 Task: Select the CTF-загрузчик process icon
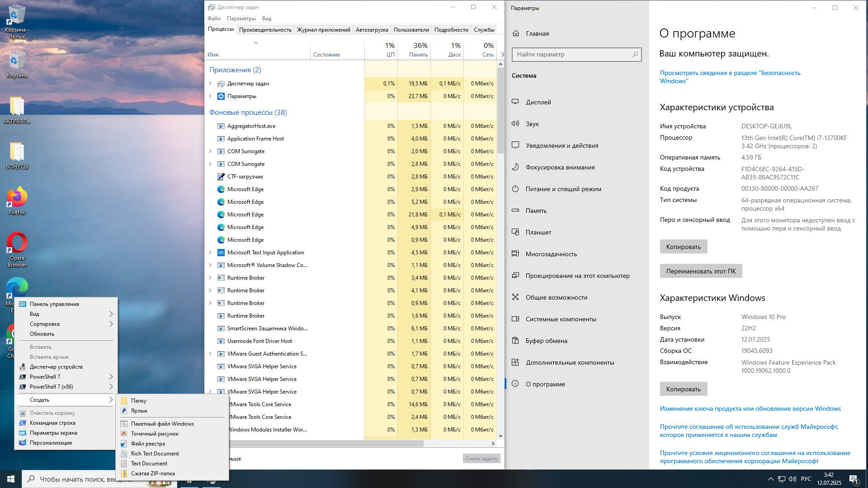coord(221,177)
